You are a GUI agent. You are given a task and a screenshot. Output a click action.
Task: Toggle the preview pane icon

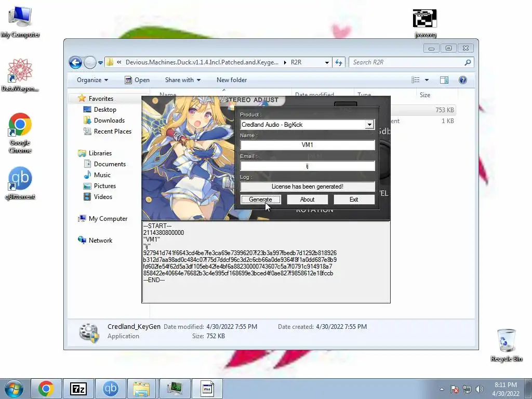(444, 80)
